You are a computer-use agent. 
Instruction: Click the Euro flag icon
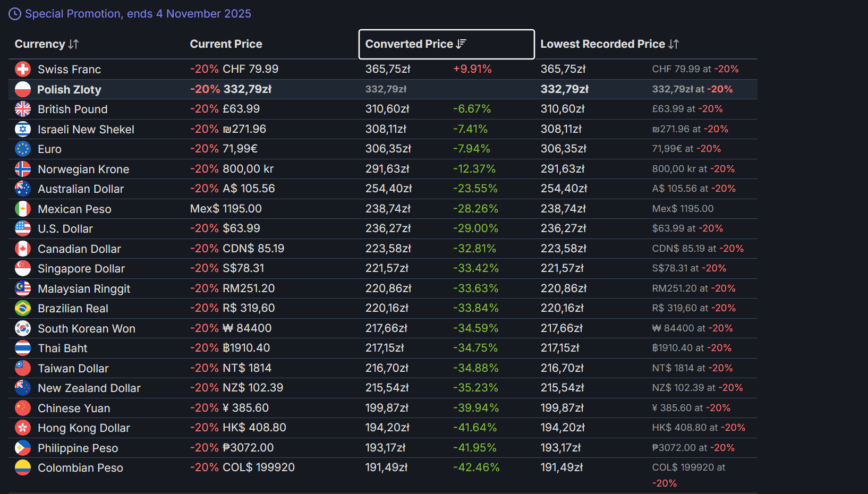click(x=23, y=149)
